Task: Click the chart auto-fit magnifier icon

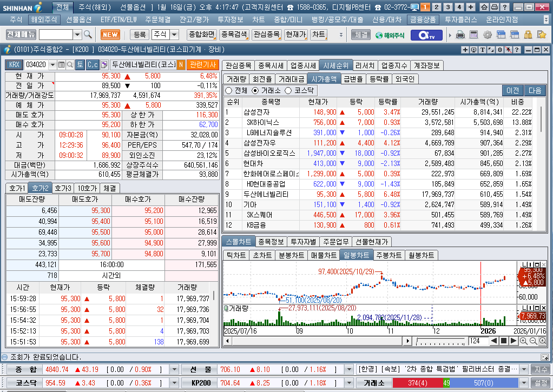Action: click(543, 341)
